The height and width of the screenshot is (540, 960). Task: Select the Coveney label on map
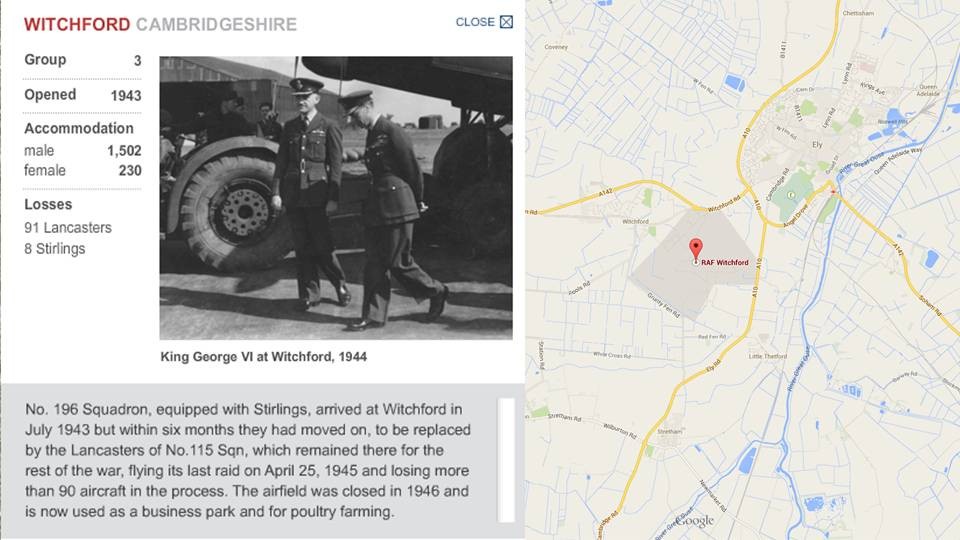coord(556,47)
